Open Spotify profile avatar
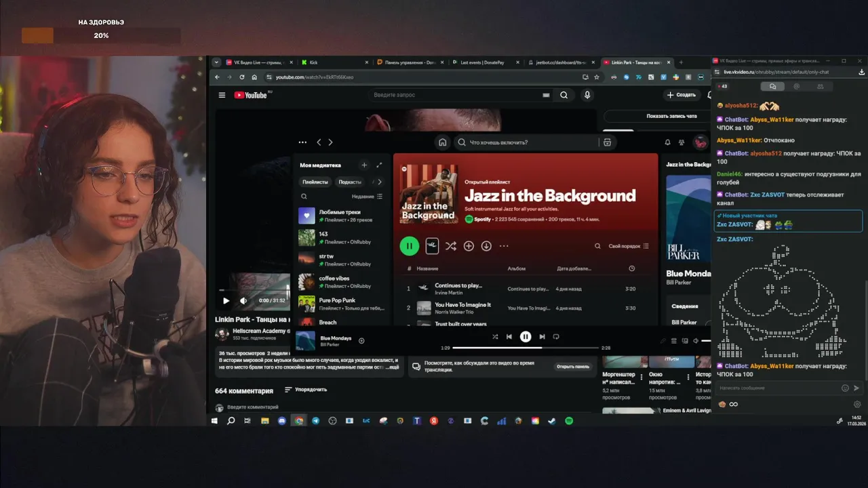This screenshot has width=868, height=488. tap(700, 142)
